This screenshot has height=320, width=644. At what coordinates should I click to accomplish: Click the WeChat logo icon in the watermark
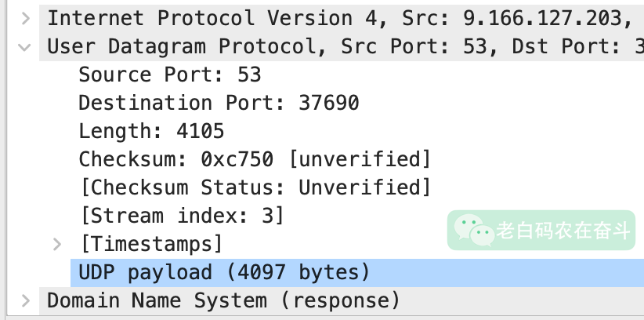[x=472, y=229]
